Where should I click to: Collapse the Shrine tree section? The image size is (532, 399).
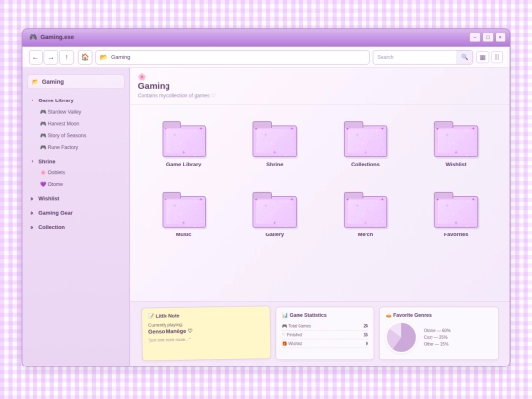pos(33,162)
